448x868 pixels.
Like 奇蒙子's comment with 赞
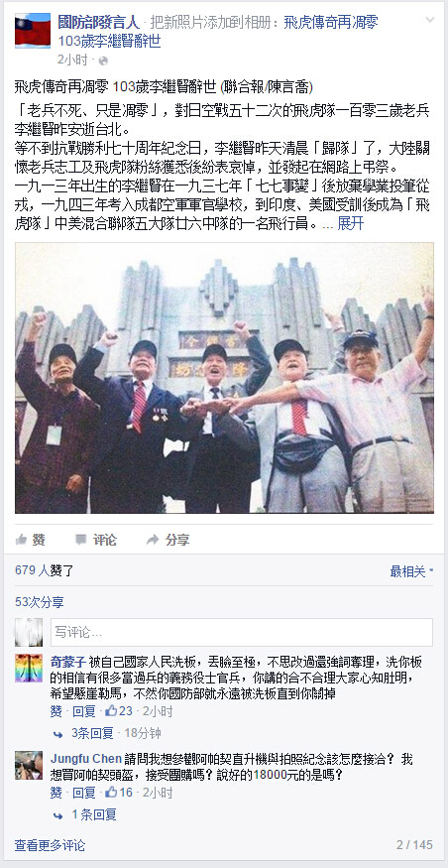coord(56,711)
